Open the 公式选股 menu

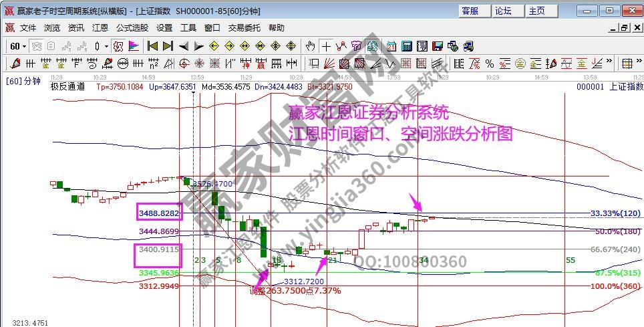coord(132,28)
